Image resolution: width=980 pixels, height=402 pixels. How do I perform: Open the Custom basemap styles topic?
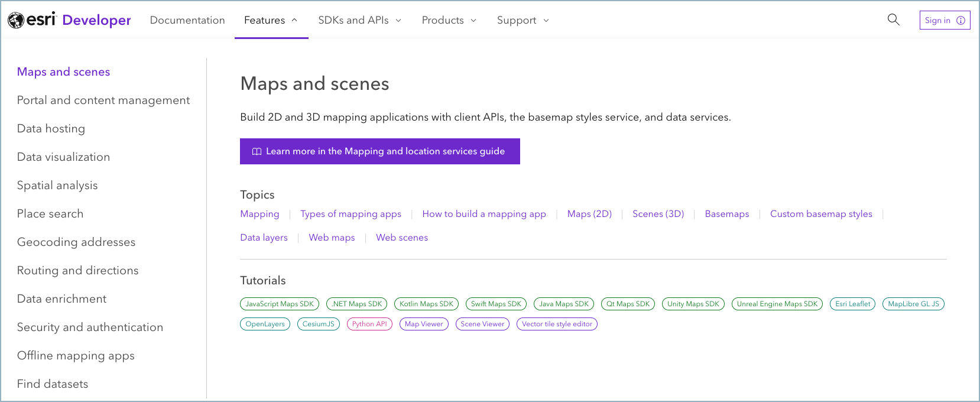[x=820, y=214]
